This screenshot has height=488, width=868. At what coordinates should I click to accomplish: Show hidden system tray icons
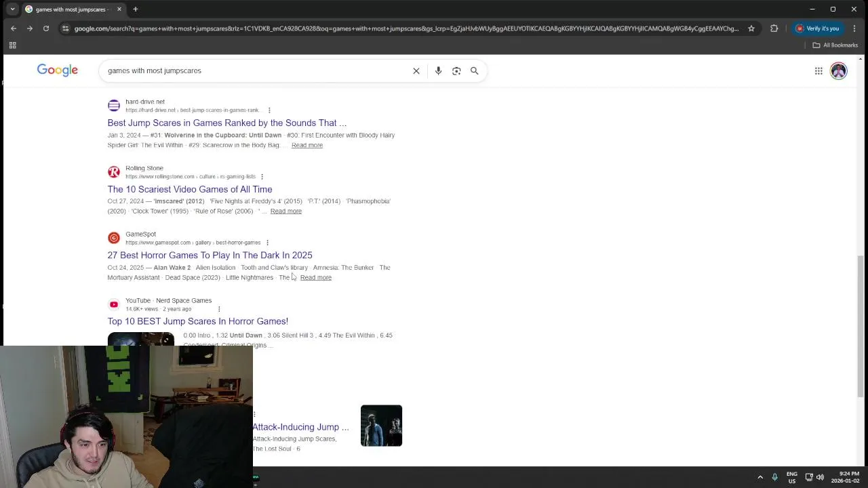click(x=760, y=477)
